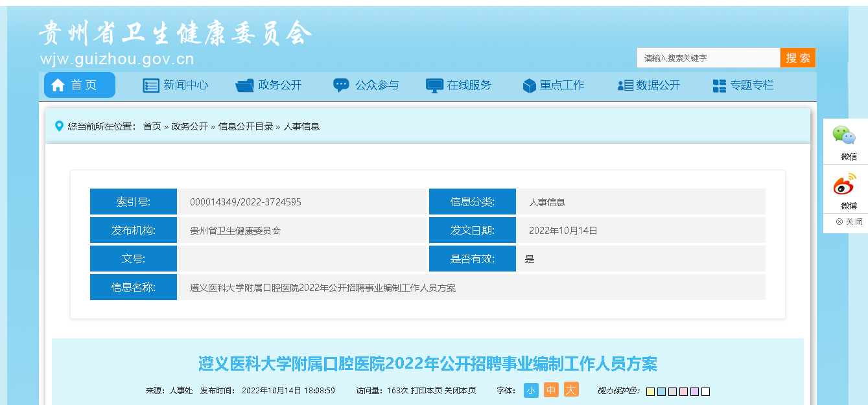Click the 在线服务 monitor icon
This screenshot has height=405, width=868.
point(434,86)
